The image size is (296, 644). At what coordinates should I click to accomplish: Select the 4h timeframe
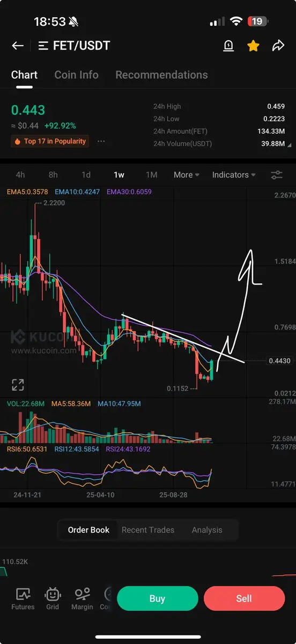point(20,175)
